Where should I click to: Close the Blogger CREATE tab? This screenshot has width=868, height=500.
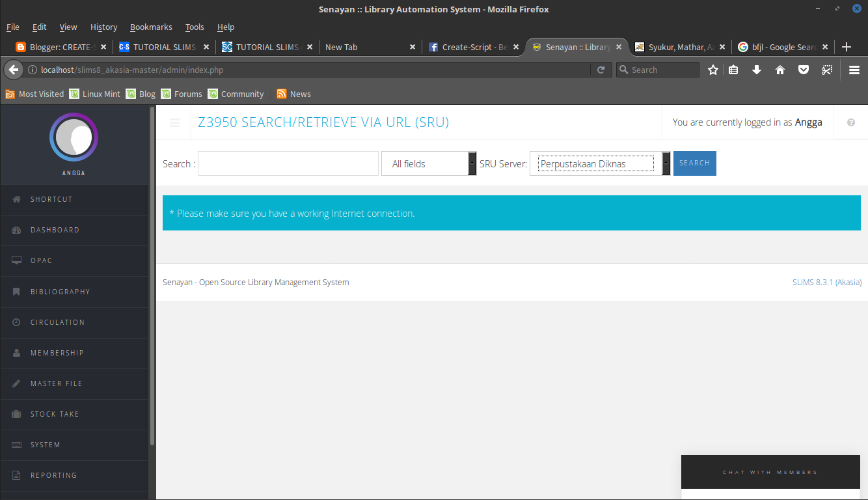click(x=104, y=47)
